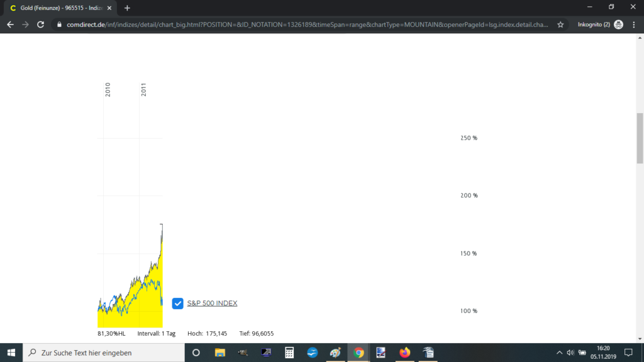Open the notification center
644x362 pixels.
(x=628, y=353)
